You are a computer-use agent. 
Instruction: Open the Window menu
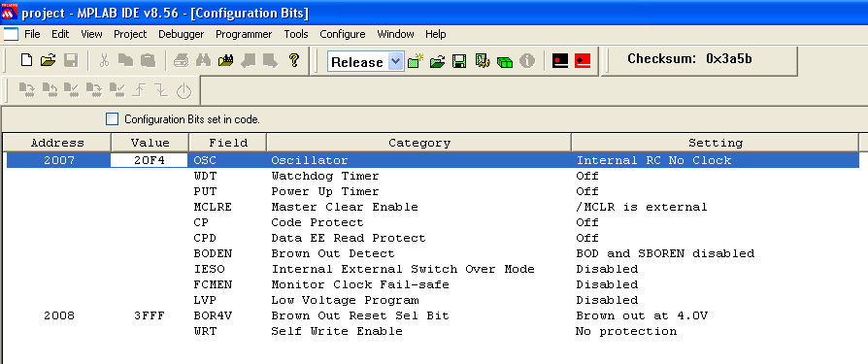point(395,34)
